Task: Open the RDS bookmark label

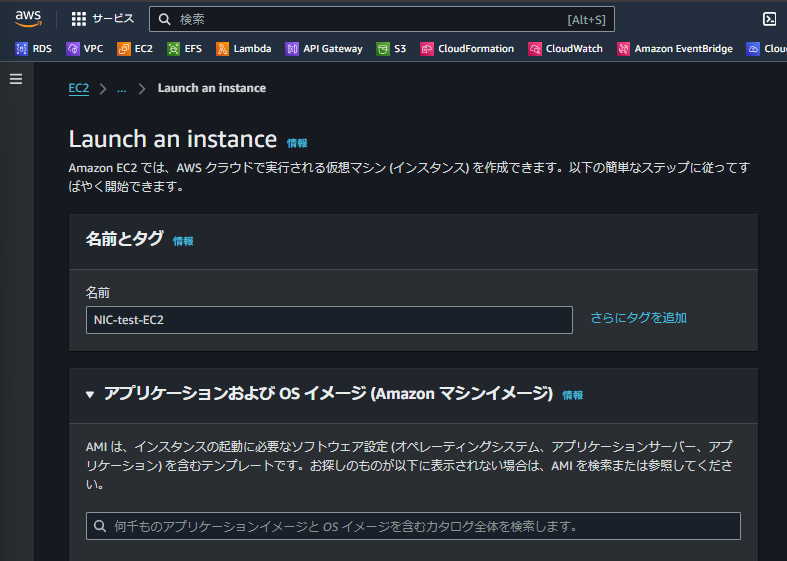Action: point(42,49)
